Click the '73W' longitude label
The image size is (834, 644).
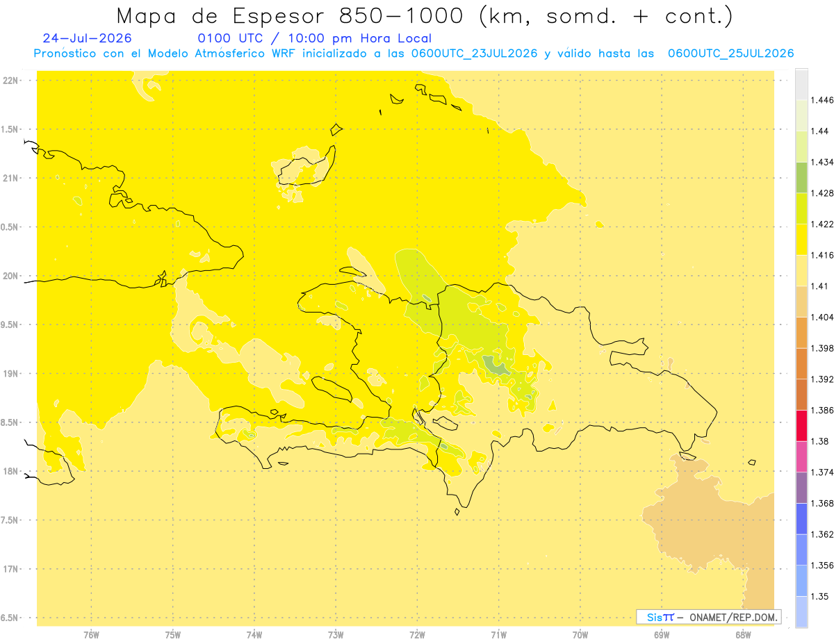coord(336,635)
